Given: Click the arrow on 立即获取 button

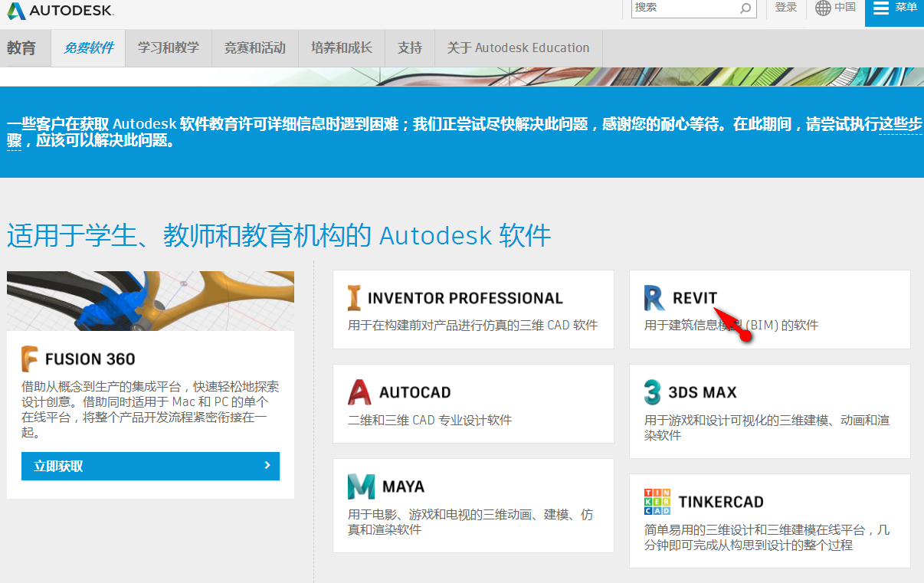Looking at the screenshot, I should pos(267,465).
